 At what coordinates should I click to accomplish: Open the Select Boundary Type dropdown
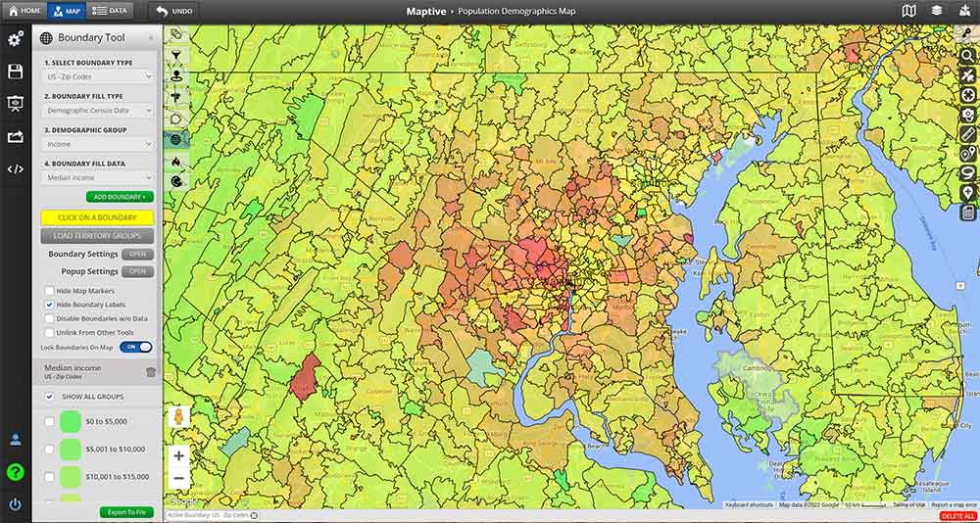pyautogui.click(x=99, y=76)
